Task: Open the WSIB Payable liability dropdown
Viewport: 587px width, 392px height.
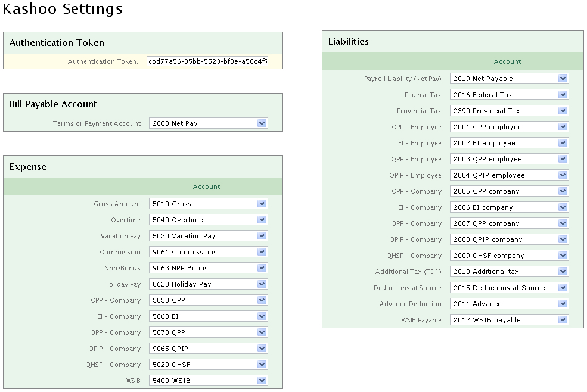Action: tap(509, 320)
